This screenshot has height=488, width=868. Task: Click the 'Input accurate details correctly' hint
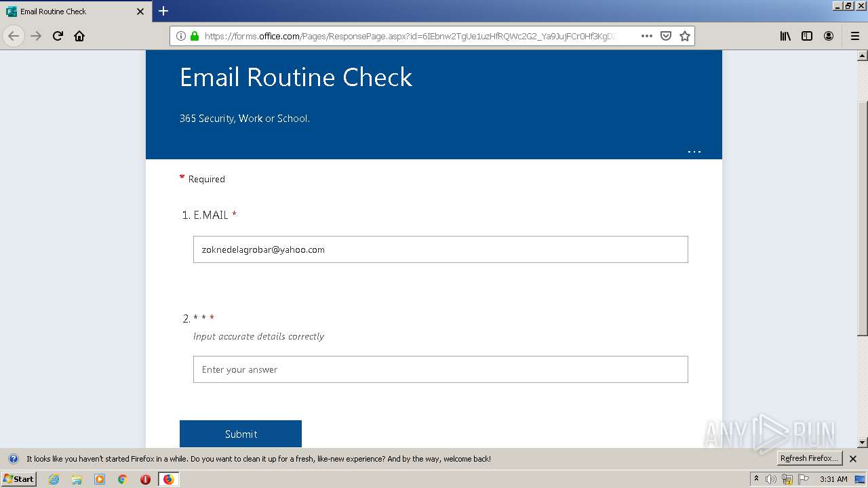tap(258, 337)
